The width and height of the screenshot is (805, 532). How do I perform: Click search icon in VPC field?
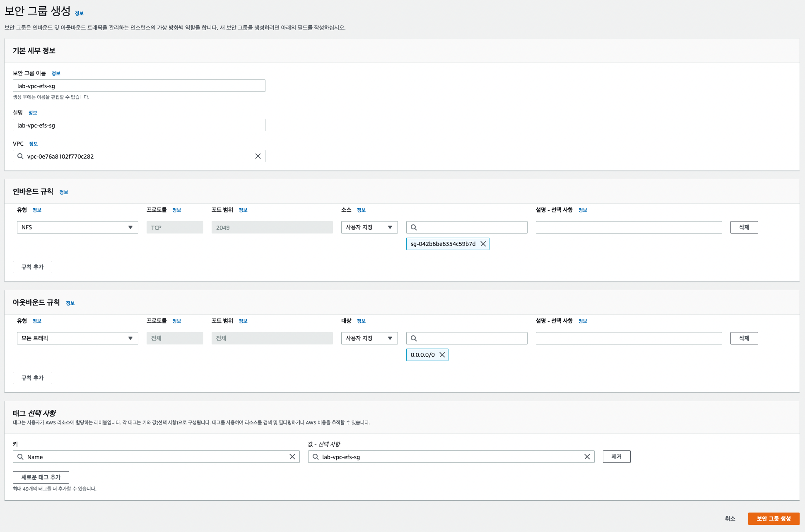click(20, 156)
